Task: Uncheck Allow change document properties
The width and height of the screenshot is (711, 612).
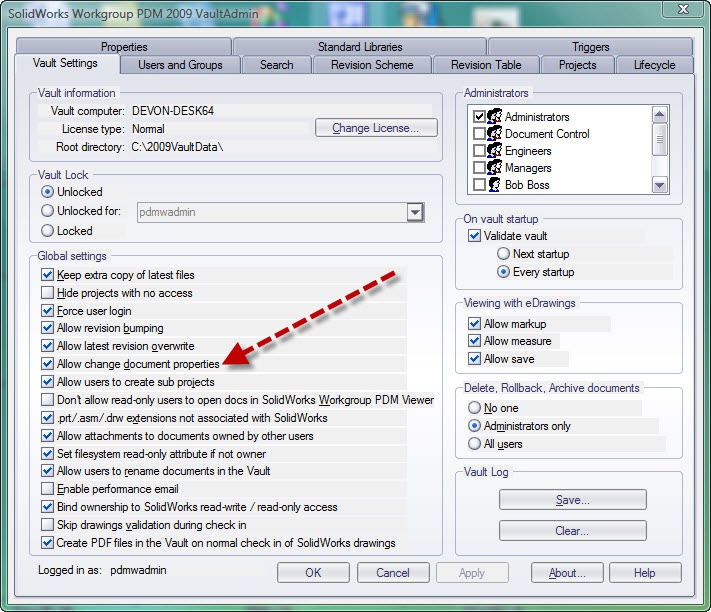Action: pyautogui.click(x=47, y=364)
